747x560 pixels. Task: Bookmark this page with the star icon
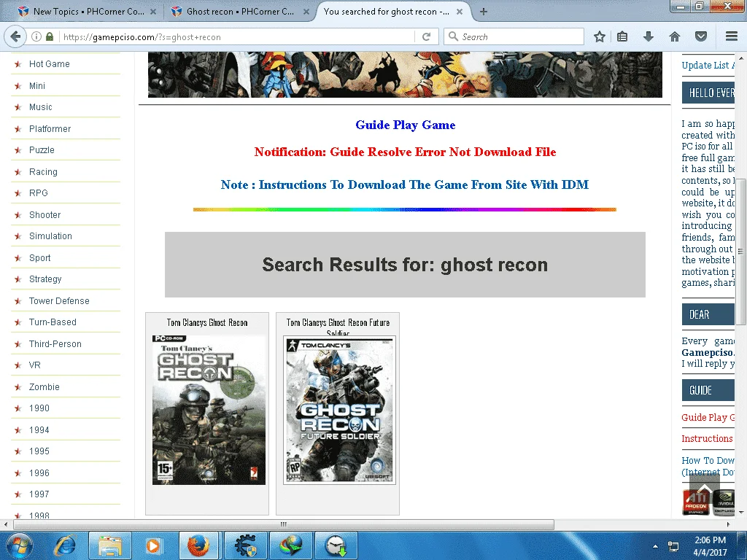[x=600, y=36]
